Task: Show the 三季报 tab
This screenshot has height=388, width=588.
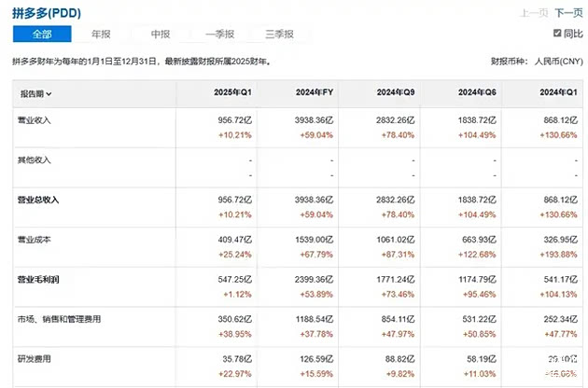Action: click(x=279, y=35)
